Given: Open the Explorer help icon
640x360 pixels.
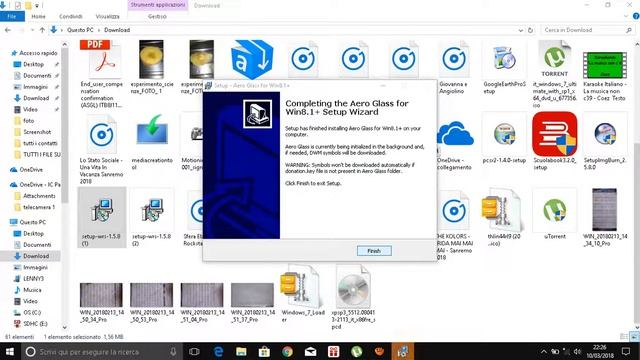Looking at the screenshot, I should pos(636,16).
